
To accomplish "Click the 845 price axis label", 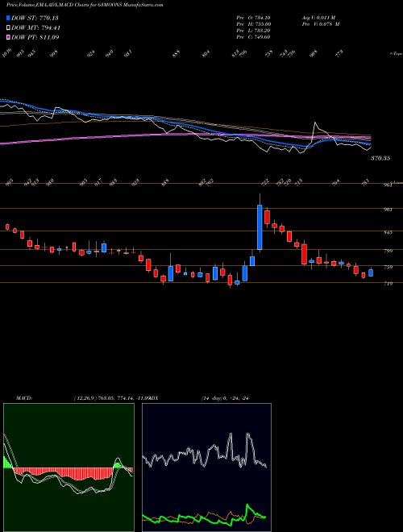I will click(x=388, y=232).
